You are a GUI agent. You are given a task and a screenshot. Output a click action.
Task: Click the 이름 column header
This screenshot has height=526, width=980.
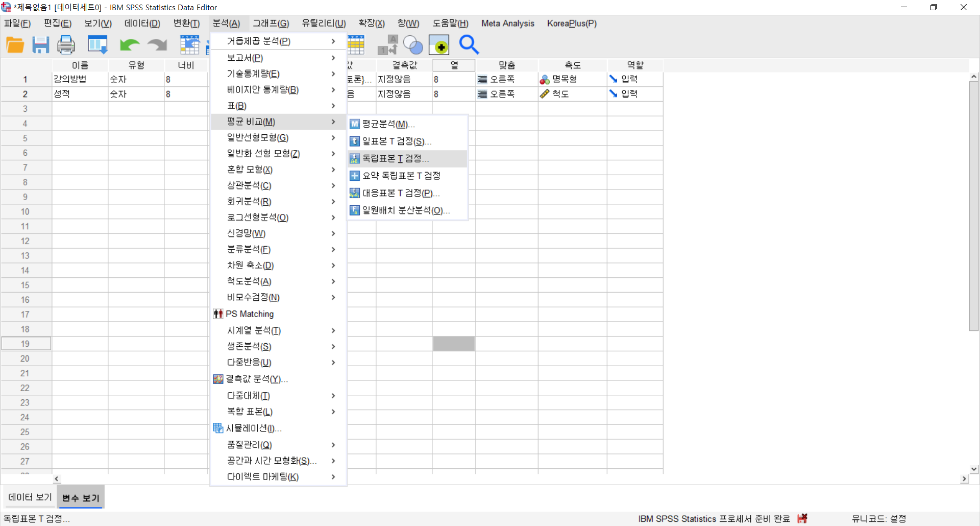click(x=80, y=65)
